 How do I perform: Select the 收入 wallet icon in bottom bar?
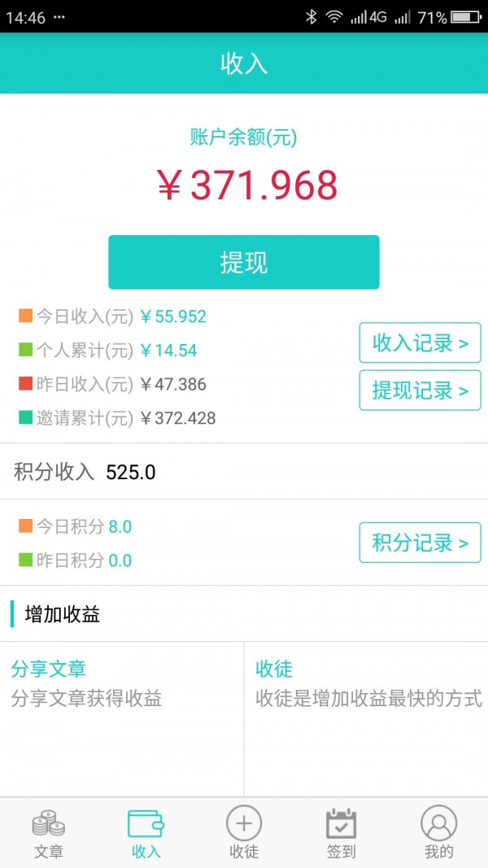[x=146, y=824]
